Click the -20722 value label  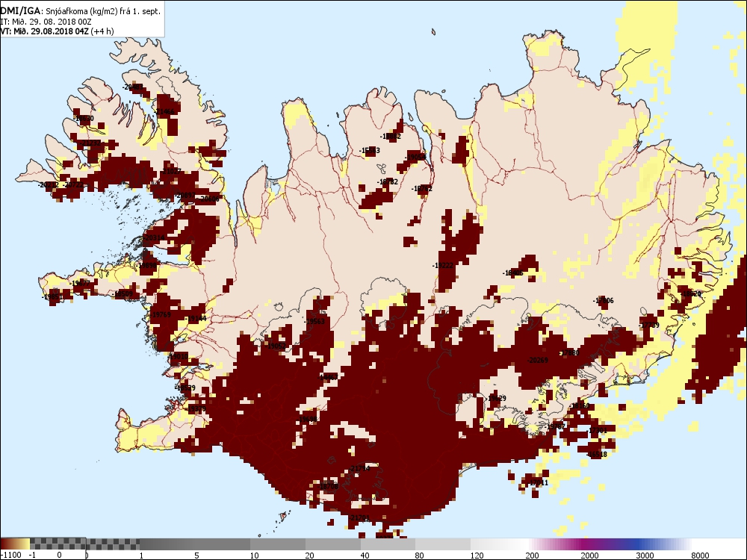[73, 184]
